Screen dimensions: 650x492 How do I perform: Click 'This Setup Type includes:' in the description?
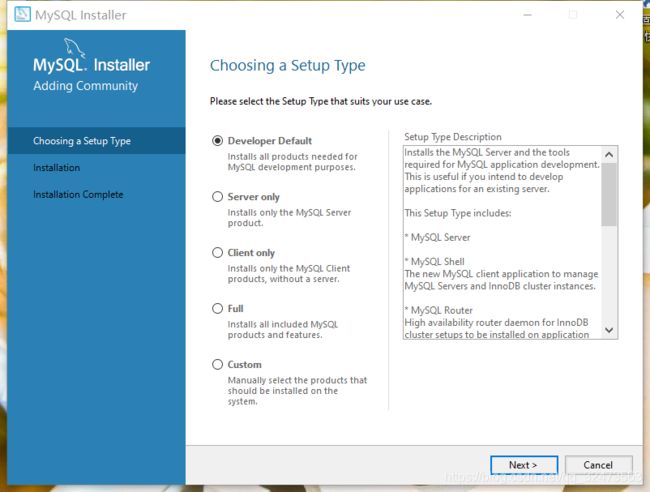tap(458, 213)
